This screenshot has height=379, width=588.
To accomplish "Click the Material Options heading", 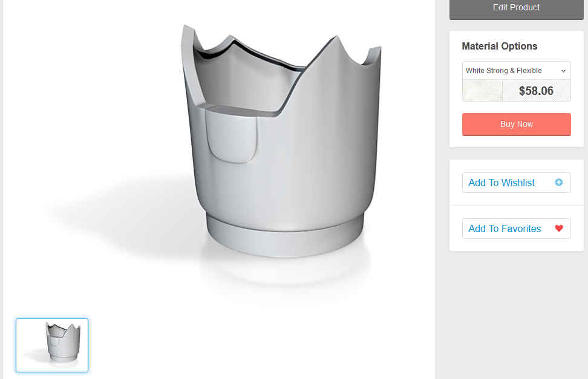I will tap(500, 46).
